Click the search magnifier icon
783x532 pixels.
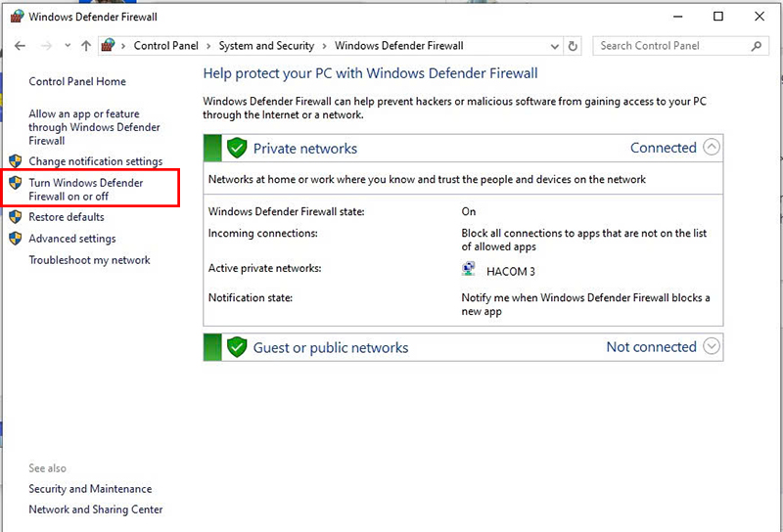coord(757,46)
